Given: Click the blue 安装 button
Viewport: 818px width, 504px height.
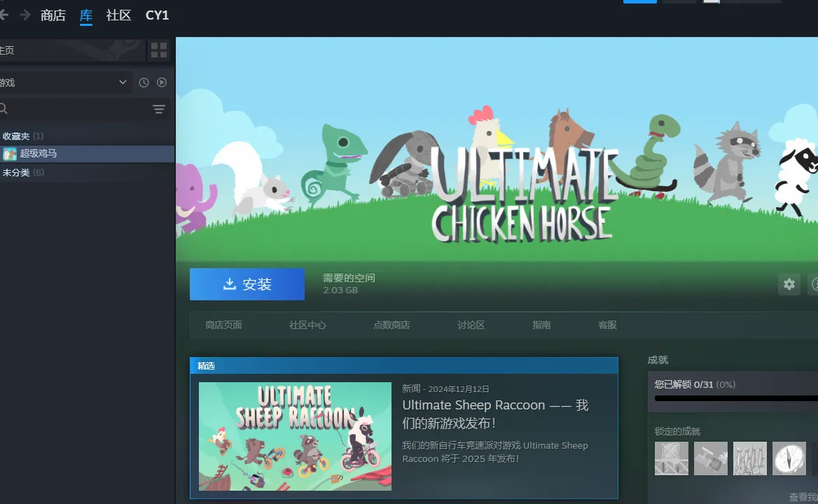Looking at the screenshot, I should (x=247, y=284).
